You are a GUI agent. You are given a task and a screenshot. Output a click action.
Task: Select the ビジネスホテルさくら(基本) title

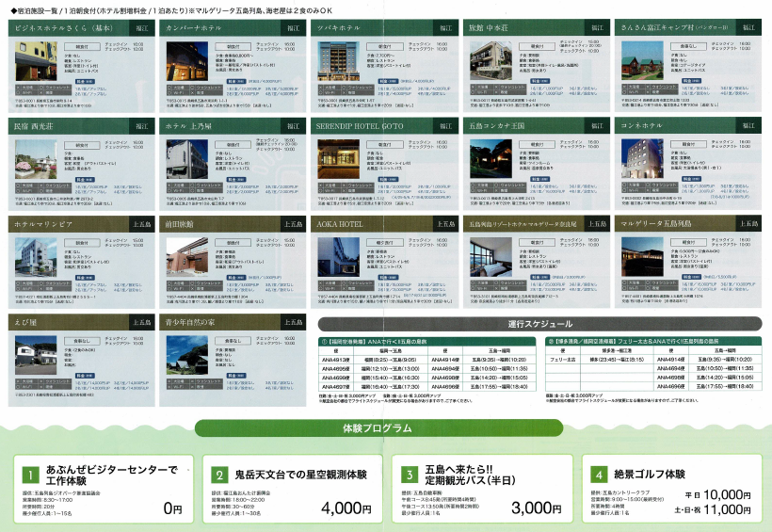(x=63, y=28)
